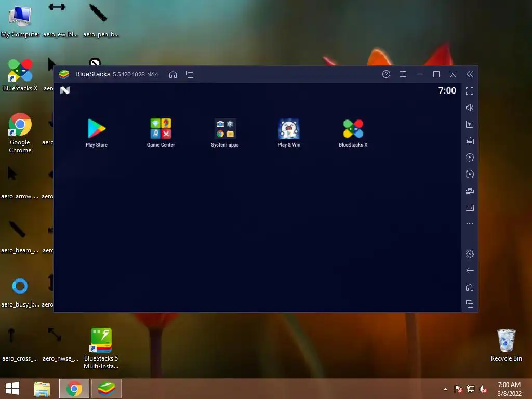The image size is (532, 399).
Task: Launch BlueStacks X from the BlueStacks home screen
Action: click(x=353, y=132)
